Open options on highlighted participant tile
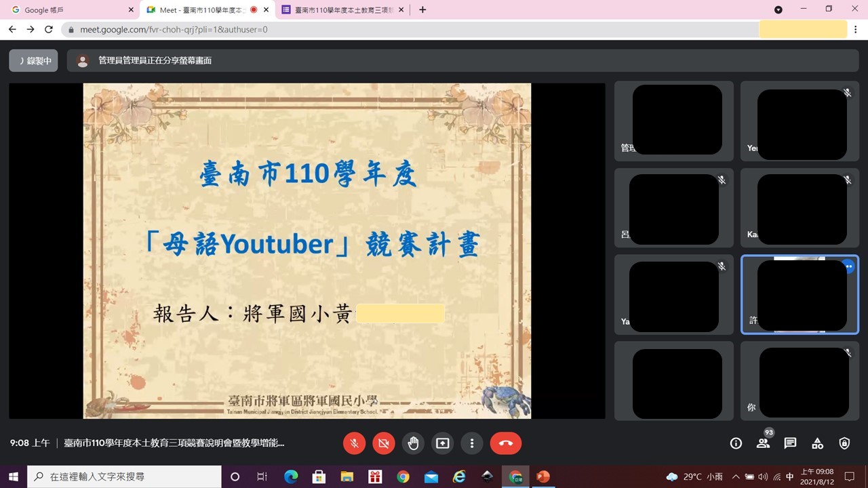 pyautogui.click(x=848, y=267)
